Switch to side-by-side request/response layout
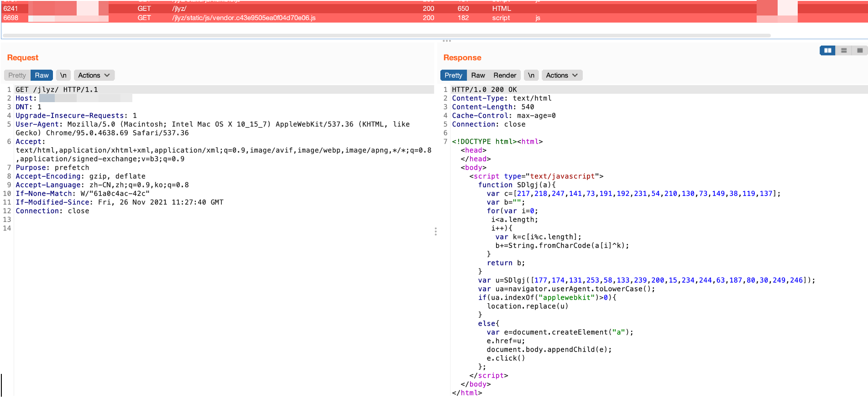Screen dimensions: 868x404 (827, 50)
